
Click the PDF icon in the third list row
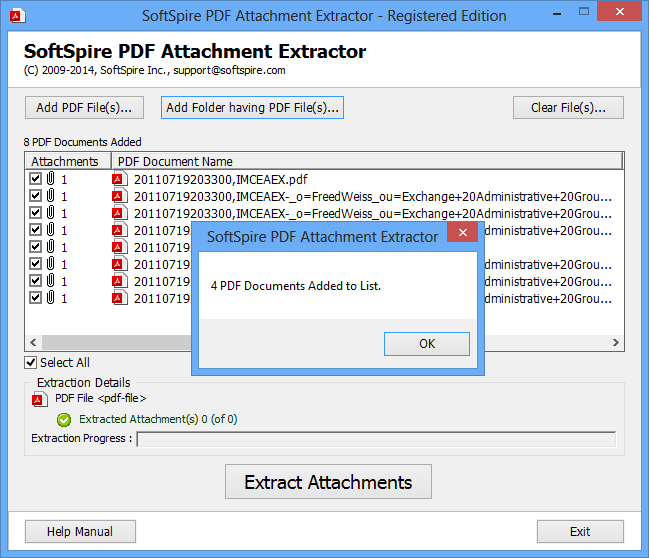click(x=119, y=213)
